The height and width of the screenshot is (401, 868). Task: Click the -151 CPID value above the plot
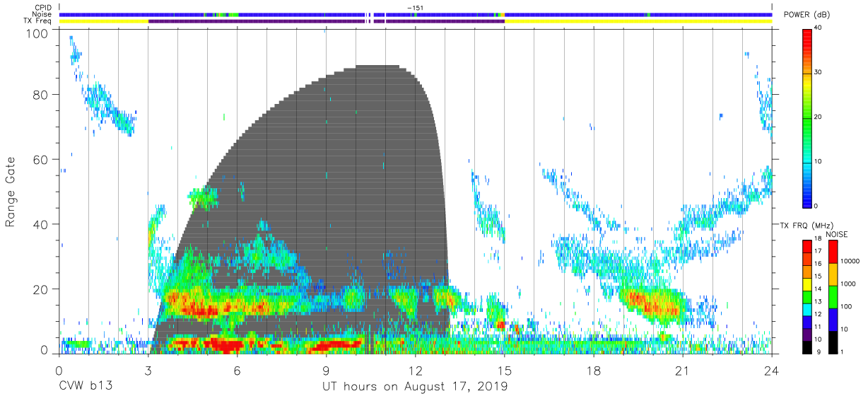coord(415,7)
